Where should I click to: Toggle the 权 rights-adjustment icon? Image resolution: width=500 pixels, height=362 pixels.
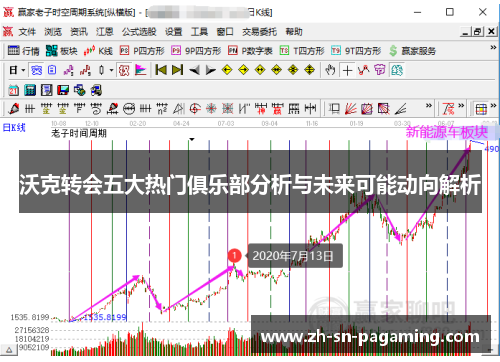click(x=124, y=70)
